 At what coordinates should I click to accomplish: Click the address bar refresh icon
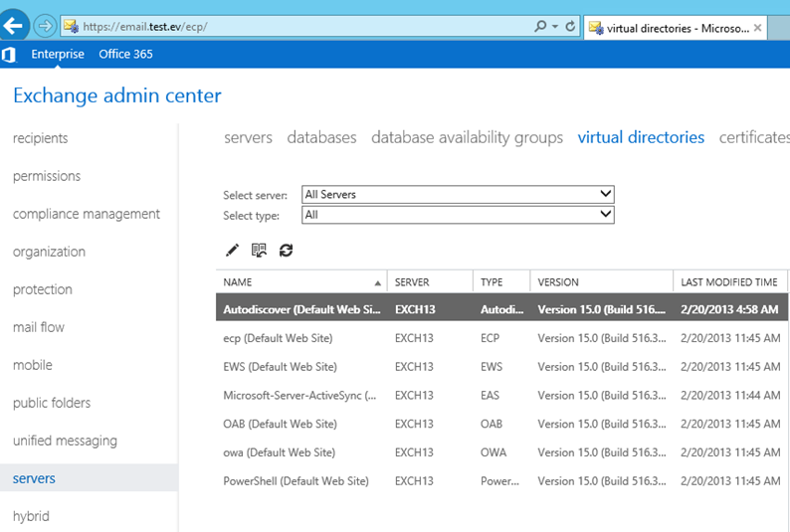tap(570, 26)
